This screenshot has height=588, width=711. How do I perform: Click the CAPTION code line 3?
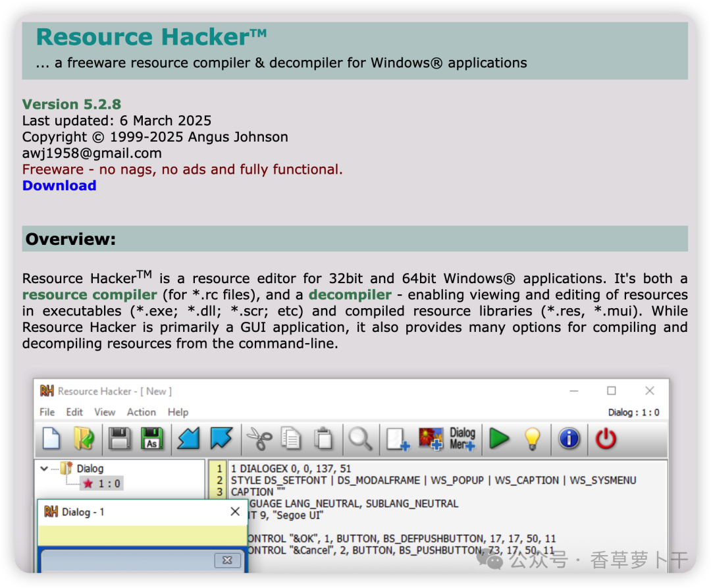tap(258, 492)
